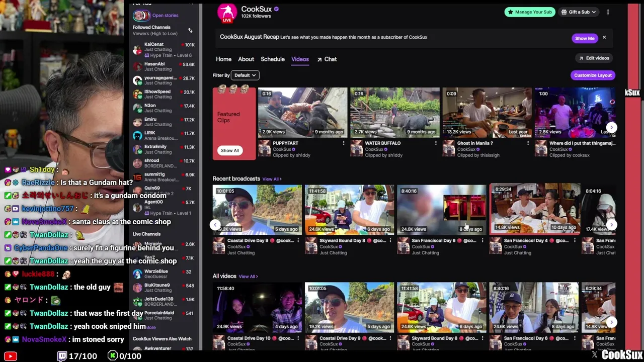The image size is (644, 362).
Task: Click HasanAbi avatar in followed channels
Action: coord(137,66)
